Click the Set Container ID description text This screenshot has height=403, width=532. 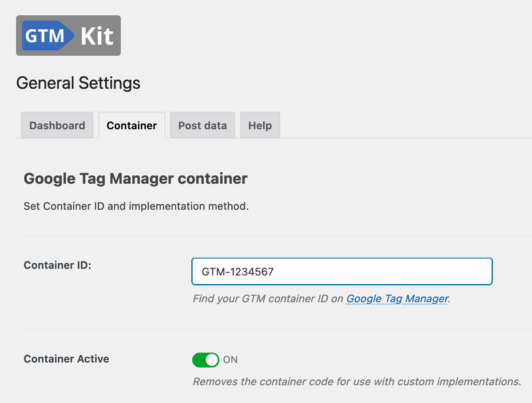(136, 206)
